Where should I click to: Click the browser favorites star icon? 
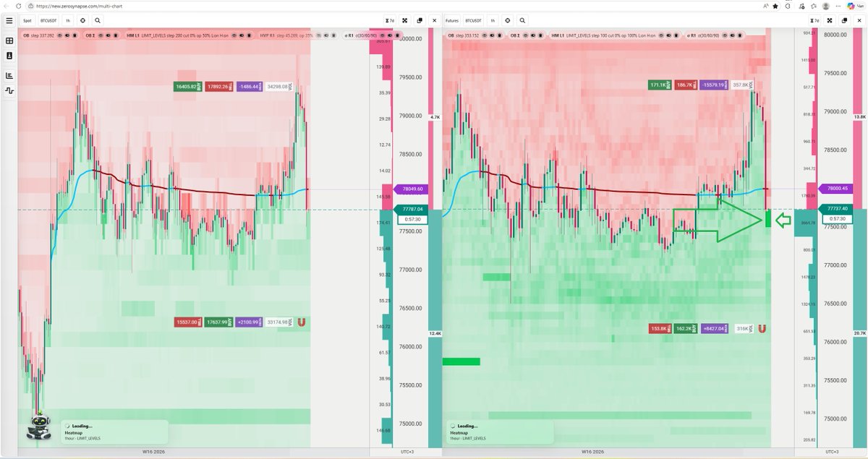coord(775,5)
